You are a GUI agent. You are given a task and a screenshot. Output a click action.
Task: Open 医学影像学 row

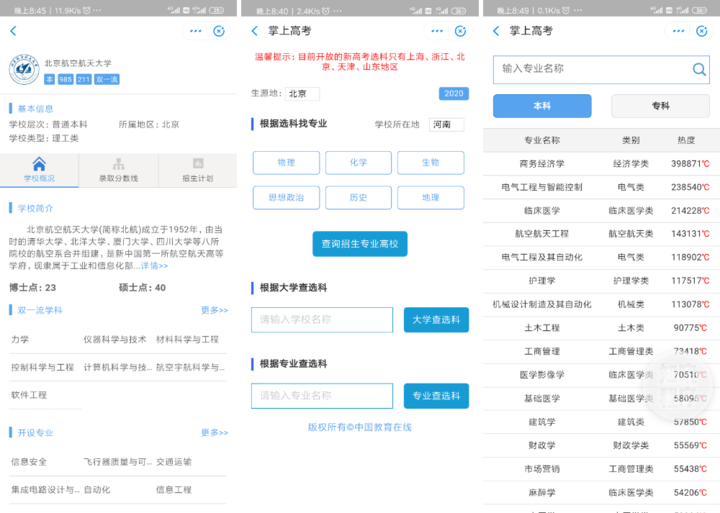[601, 375]
